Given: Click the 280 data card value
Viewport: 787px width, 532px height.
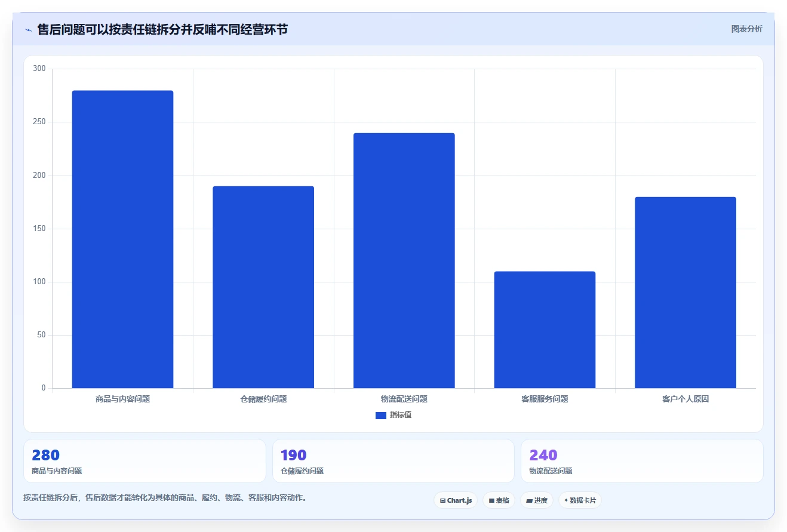Looking at the screenshot, I should coord(45,455).
